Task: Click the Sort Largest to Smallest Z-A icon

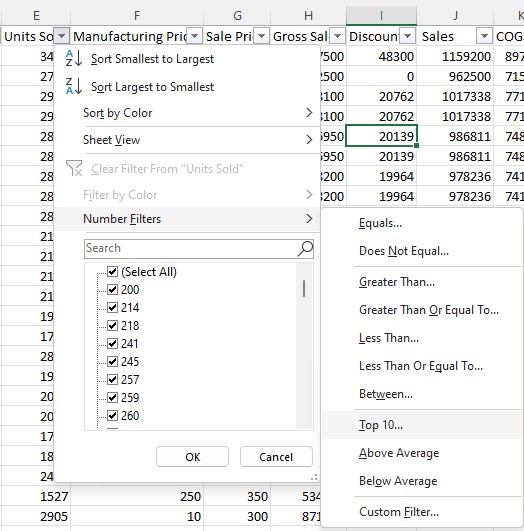Action: [74, 86]
